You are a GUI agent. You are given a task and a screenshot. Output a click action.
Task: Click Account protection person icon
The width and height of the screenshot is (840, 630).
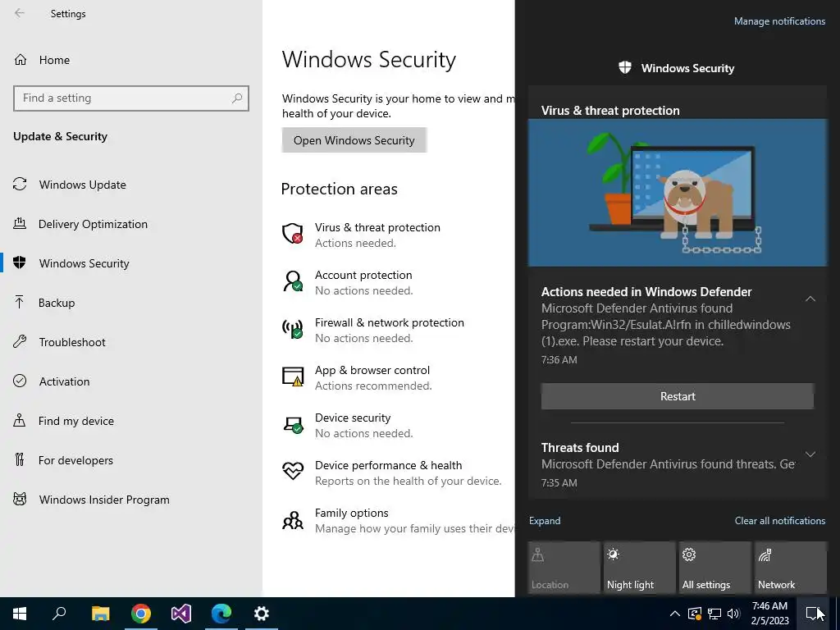pos(293,281)
